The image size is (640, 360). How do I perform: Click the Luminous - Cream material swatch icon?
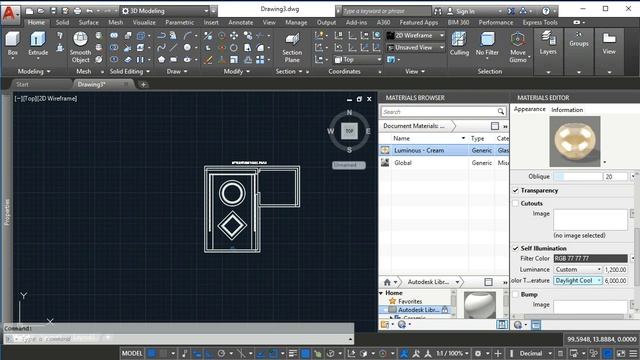tap(385, 150)
